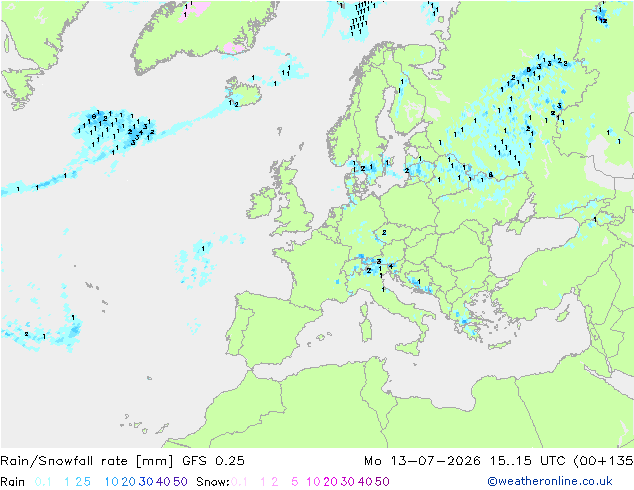Click the island of Ireland on the map
Screen dimensions: 634x490
[x=260, y=202]
